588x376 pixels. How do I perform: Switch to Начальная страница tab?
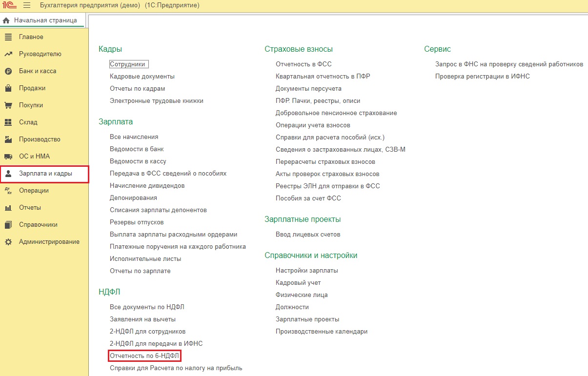[42, 20]
